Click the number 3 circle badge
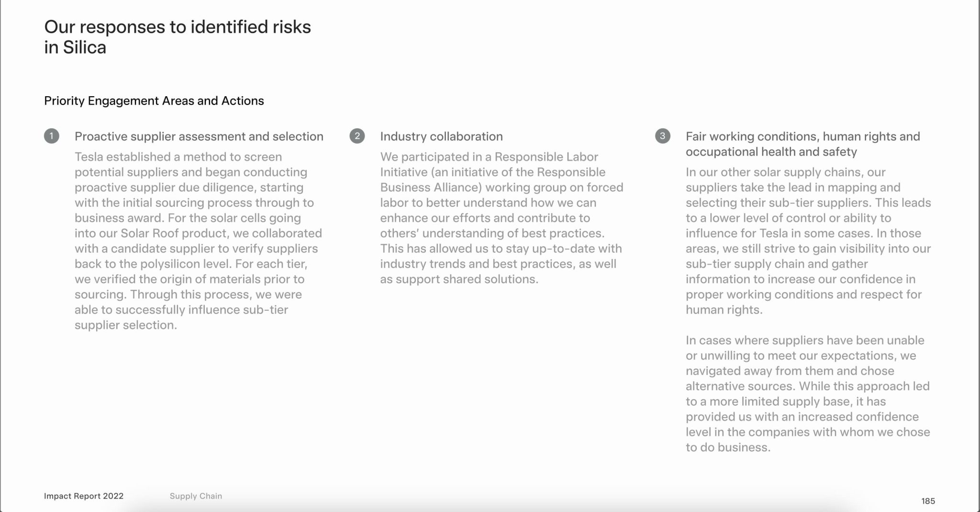This screenshot has width=980, height=512. tap(663, 136)
